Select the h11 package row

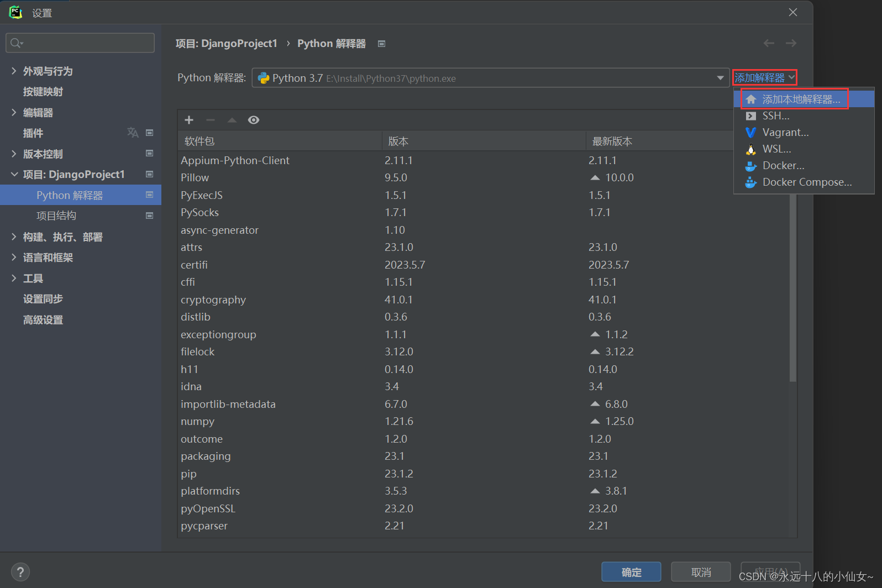click(484, 369)
